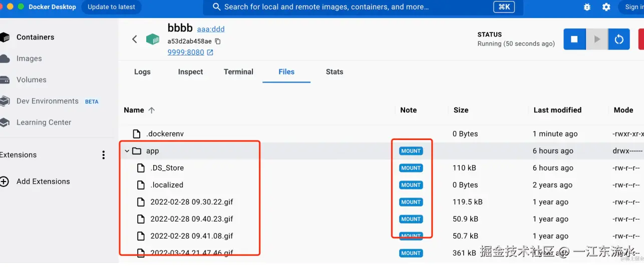The image size is (644, 267).
Task: Switch to the Inspect tab
Action: point(190,71)
